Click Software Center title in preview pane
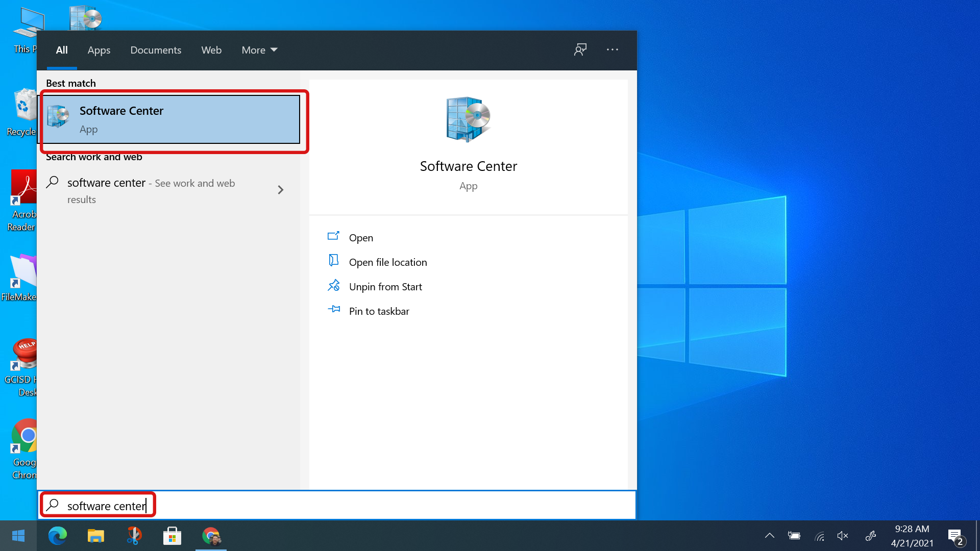Image resolution: width=980 pixels, height=551 pixels. coord(468,166)
